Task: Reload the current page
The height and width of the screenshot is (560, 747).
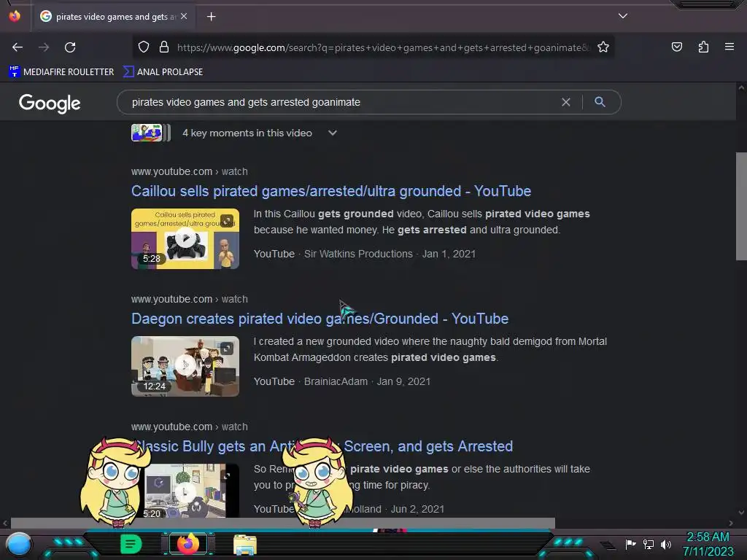Action: (70, 47)
